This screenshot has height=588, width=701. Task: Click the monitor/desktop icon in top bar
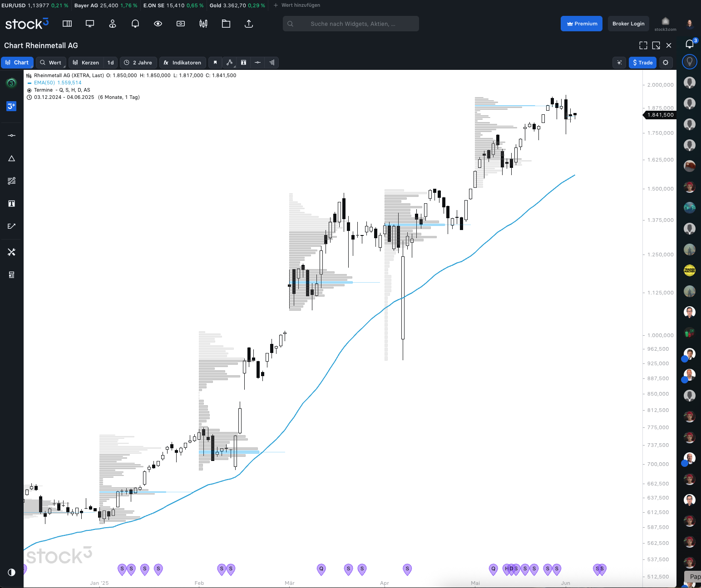[90, 24]
